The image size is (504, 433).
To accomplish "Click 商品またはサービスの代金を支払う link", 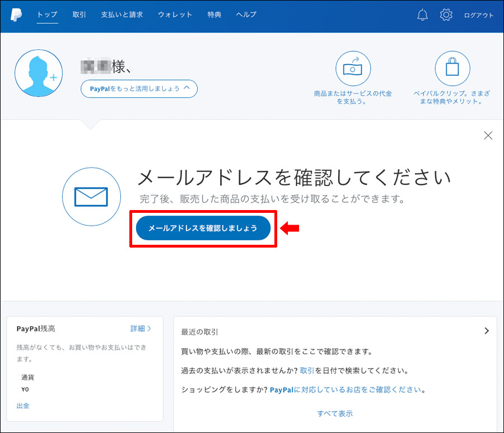I will 353,97.
